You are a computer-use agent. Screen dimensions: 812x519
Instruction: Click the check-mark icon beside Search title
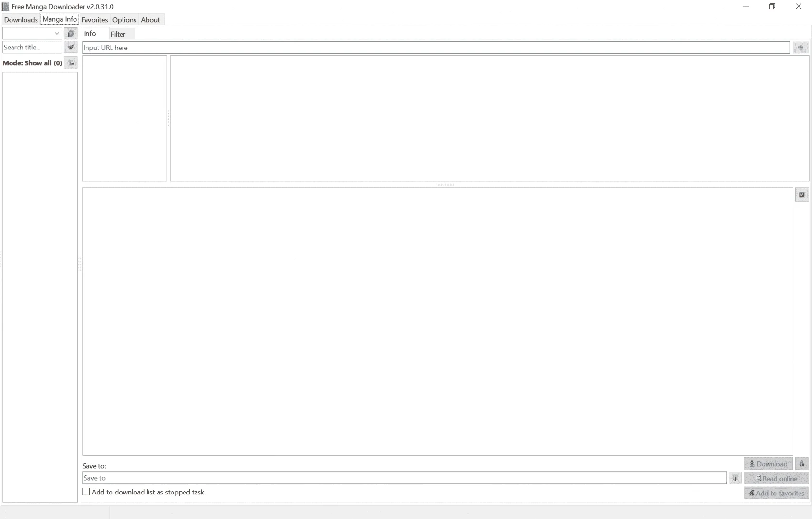point(71,47)
